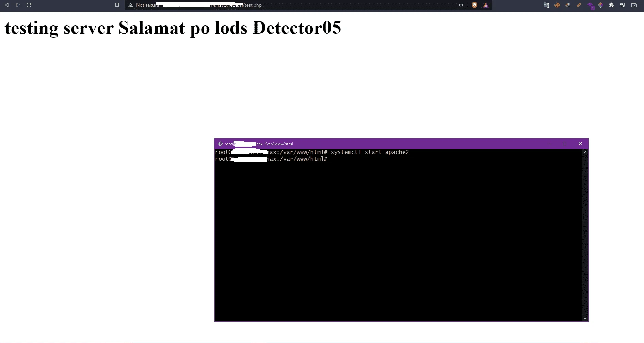Open Brave Shields lion icon
The image size is (644, 343).
(474, 5)
